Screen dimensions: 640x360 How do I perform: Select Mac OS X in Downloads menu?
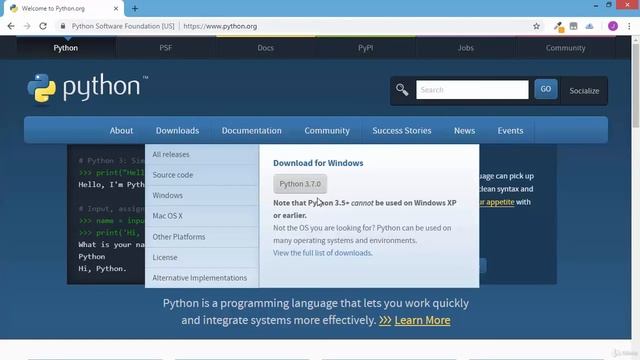(x=202, y=216)
